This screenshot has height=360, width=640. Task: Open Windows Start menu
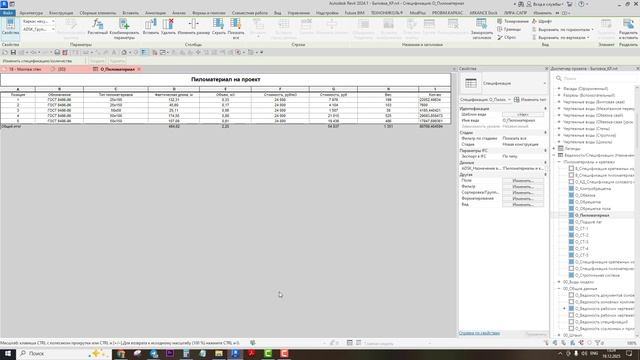point(7,353)
